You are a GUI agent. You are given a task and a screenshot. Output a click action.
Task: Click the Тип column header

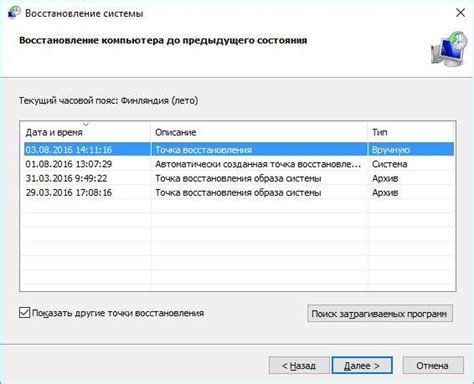(x=380, y=132)
